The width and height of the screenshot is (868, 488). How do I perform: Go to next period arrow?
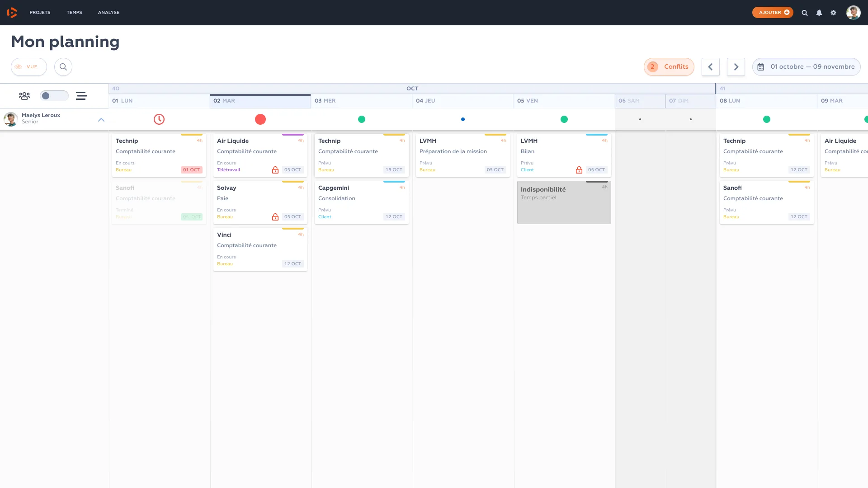[x=736, y=67]
